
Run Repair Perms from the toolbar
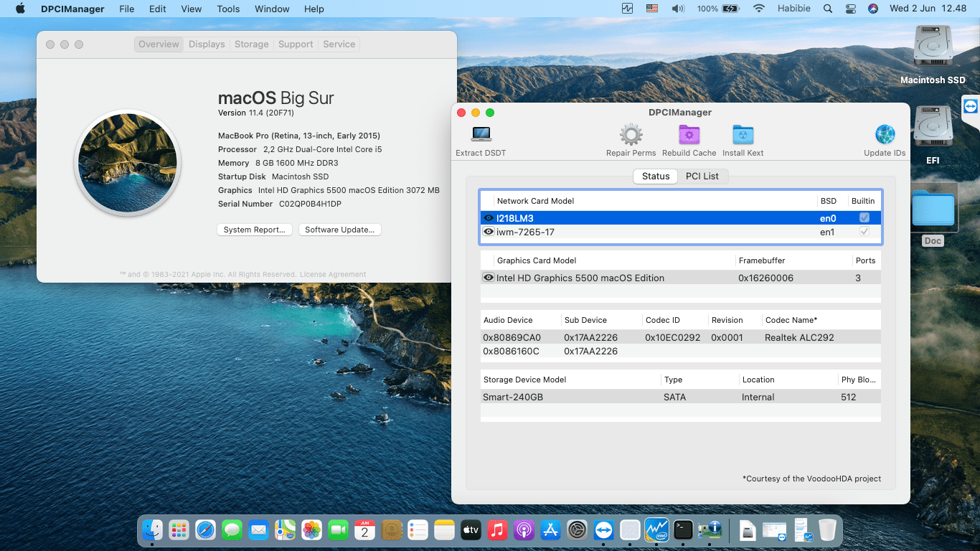[631, 135]
